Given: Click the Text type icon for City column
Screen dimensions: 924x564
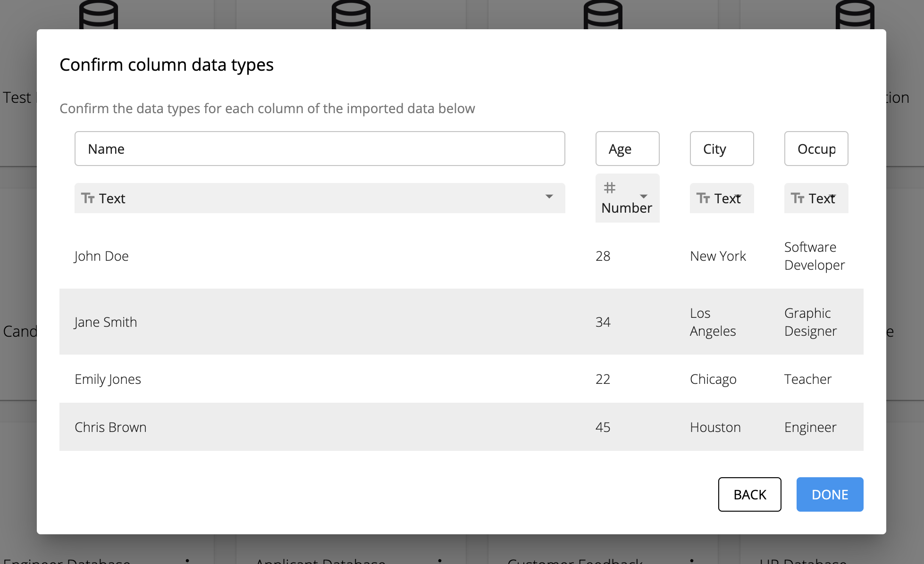Looking at the screenshot, I should pos(703,198).
